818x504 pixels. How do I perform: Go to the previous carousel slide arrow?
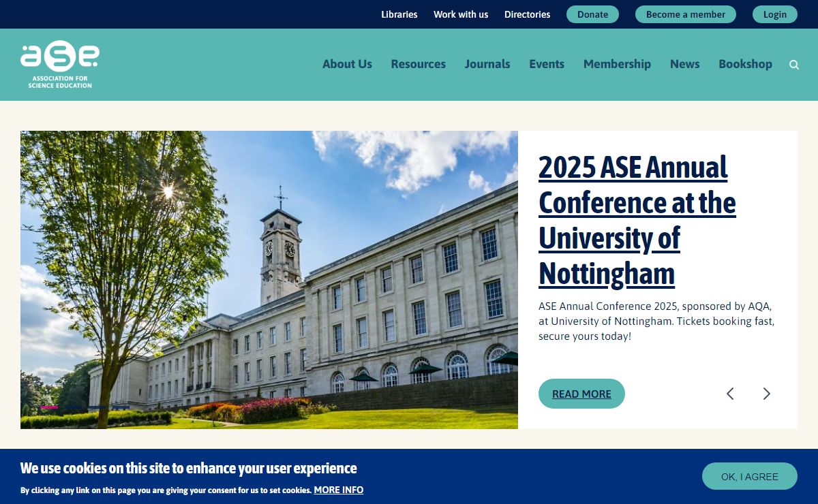coord(730,394)
